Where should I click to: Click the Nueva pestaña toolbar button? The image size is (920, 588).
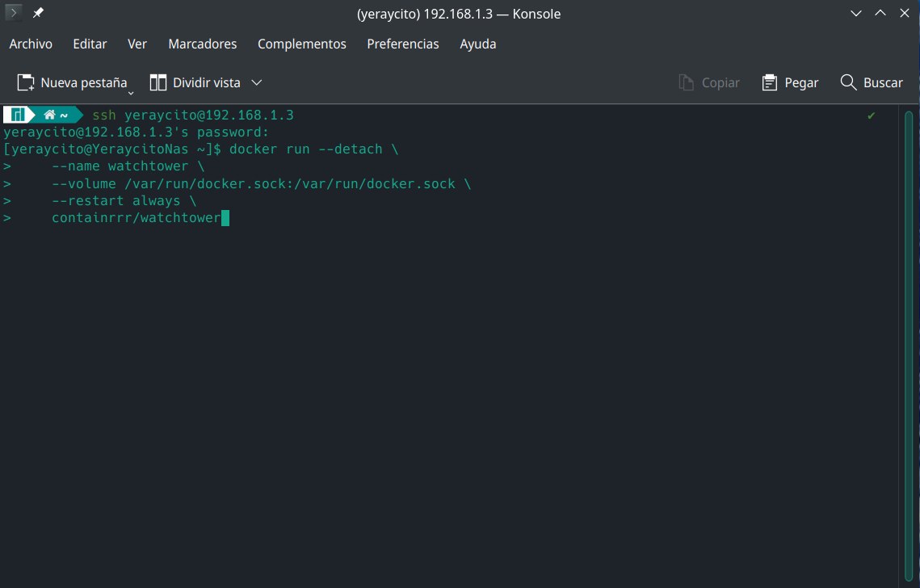click(x=73, y=82)
